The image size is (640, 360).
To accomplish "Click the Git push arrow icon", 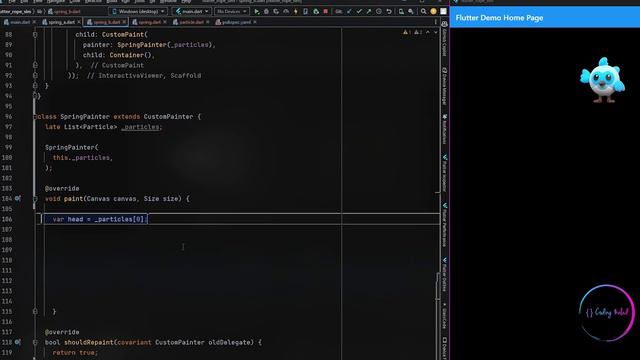I will click(369, 11).
